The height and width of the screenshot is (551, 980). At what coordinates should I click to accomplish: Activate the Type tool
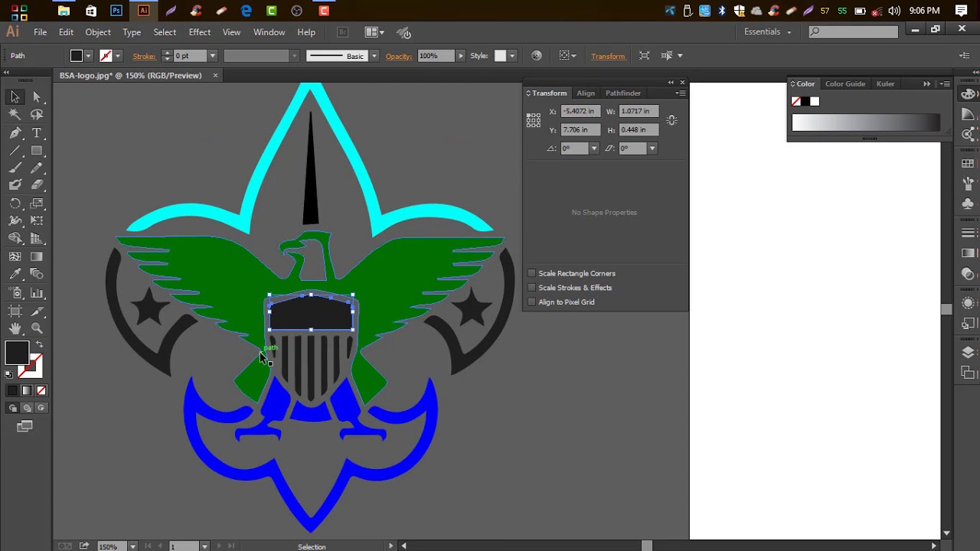click(37, 132)
